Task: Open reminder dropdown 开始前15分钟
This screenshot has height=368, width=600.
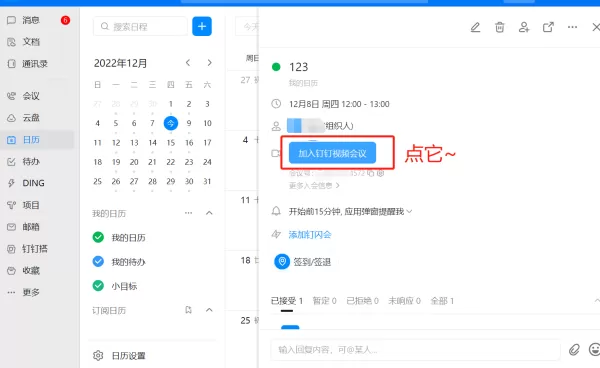Action: [x=350, y=212]
